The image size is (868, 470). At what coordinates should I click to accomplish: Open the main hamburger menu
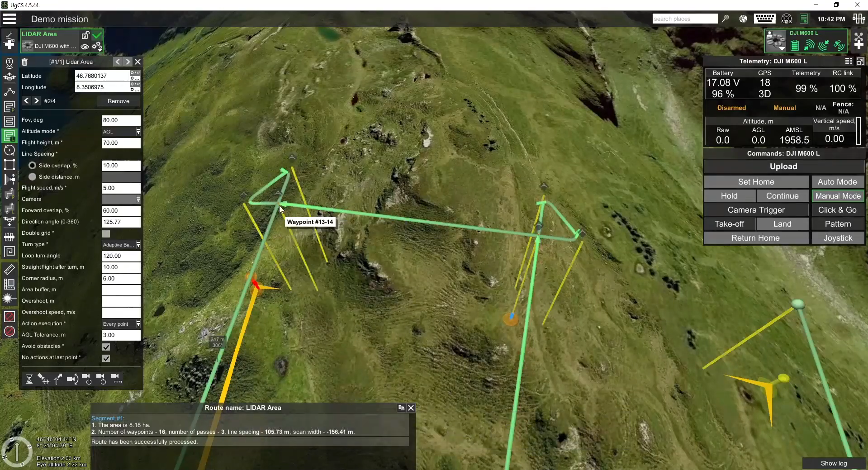tap(9, 19)
